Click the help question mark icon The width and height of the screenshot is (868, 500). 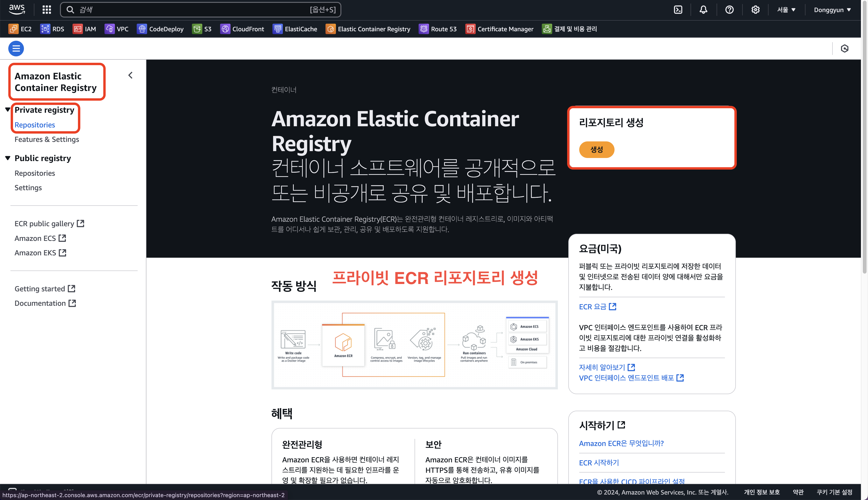729,10
